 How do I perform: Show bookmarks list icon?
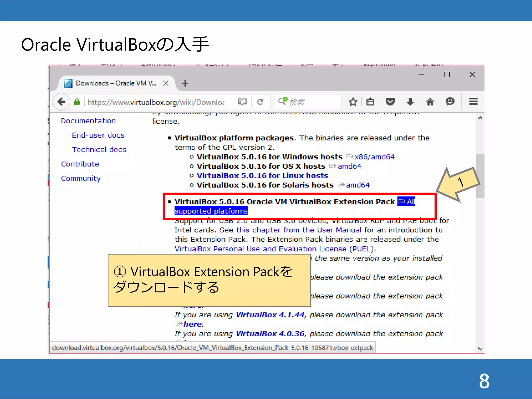[370, 102]
